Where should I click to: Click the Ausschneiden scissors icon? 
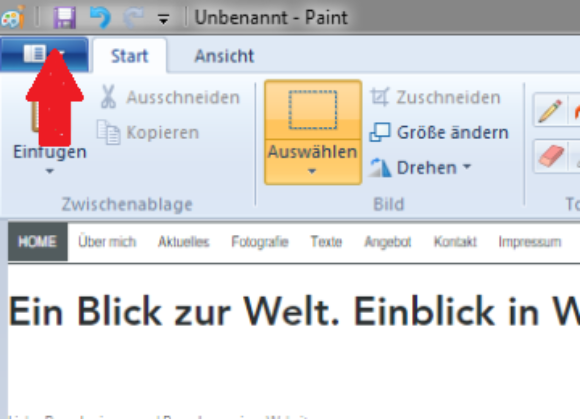coord(108,97)
